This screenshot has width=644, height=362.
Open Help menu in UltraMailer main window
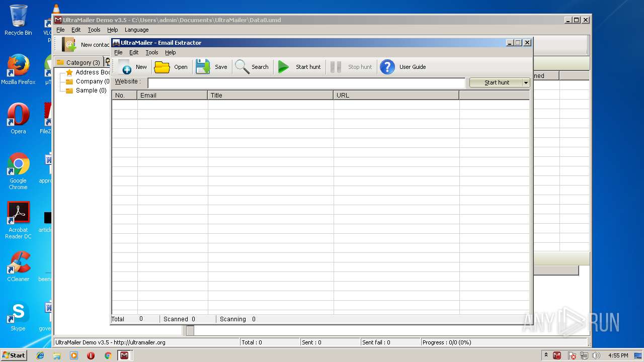coord(112,30)
